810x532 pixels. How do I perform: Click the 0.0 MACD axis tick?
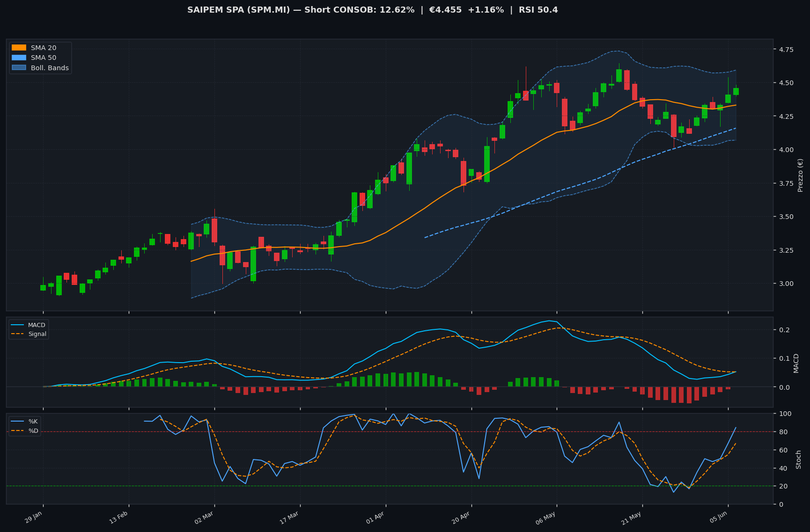783,387
